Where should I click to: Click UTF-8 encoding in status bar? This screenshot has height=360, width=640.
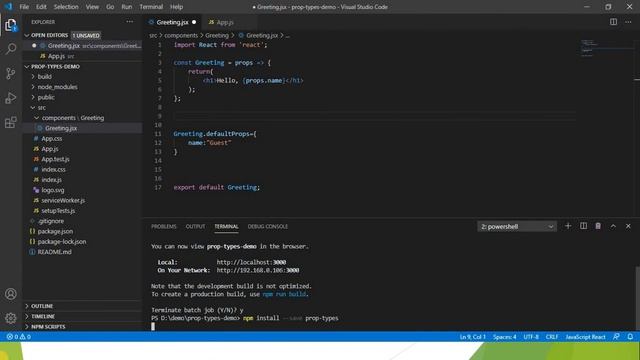click(x=531, y=337)
